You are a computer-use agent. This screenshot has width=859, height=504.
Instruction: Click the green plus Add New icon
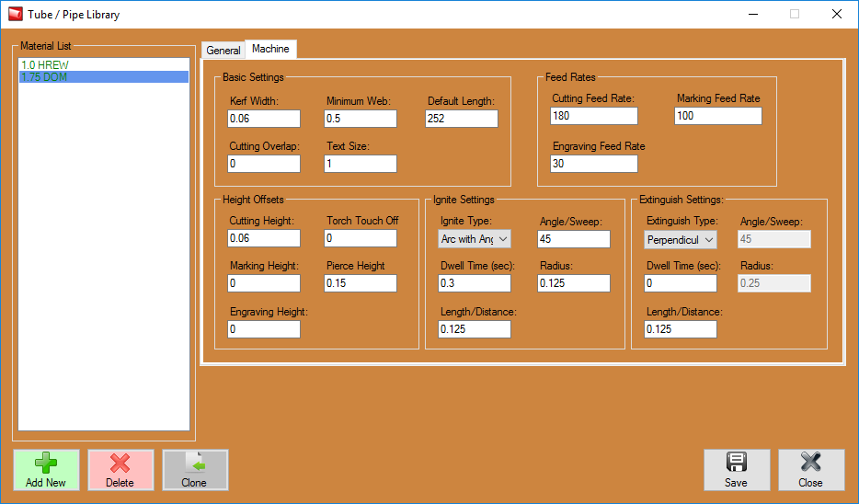click(x=46, y=464)
